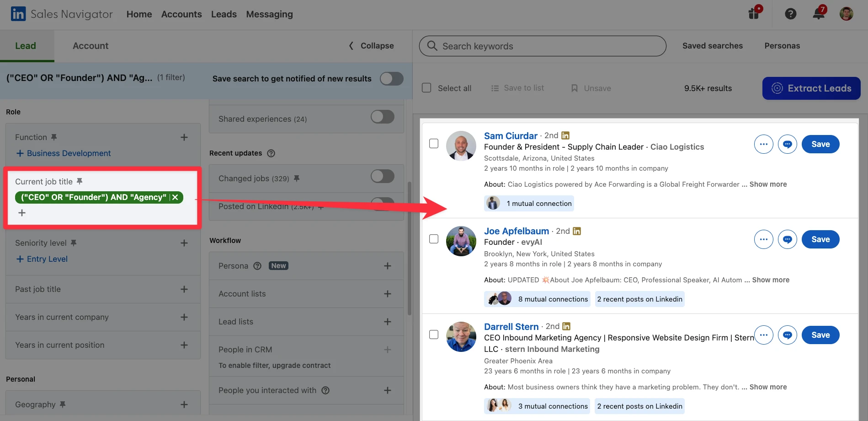Image resolution: width=868 pixels, height=421 pixels.
Task: Add another current job title with plus
Action: pos(22,213)
